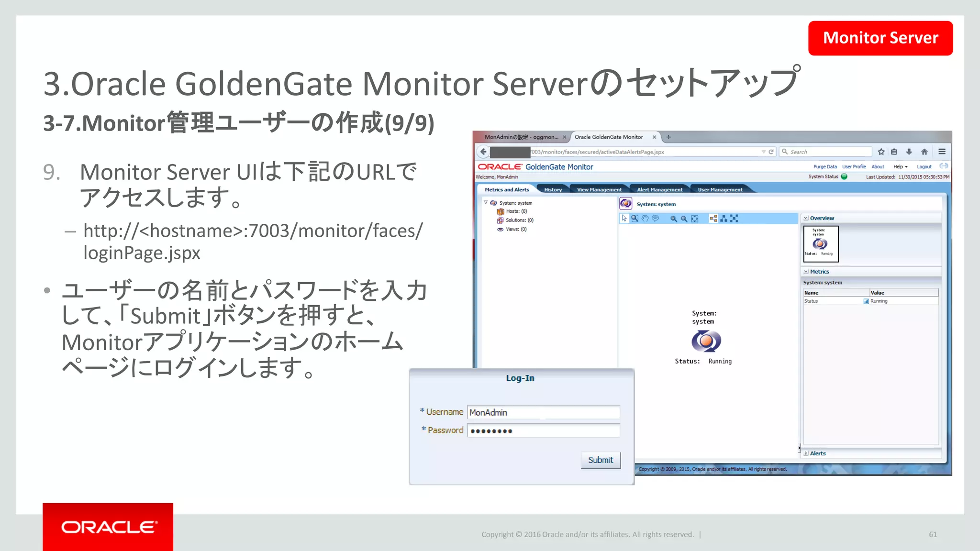Expand the Alerts panel
The image size is (980, 551).
point(806,453)
